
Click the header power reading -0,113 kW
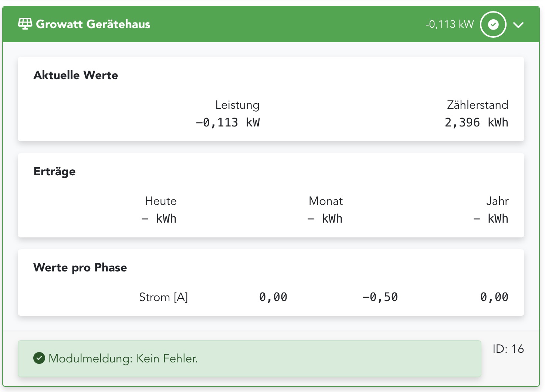tap(449, 24)
